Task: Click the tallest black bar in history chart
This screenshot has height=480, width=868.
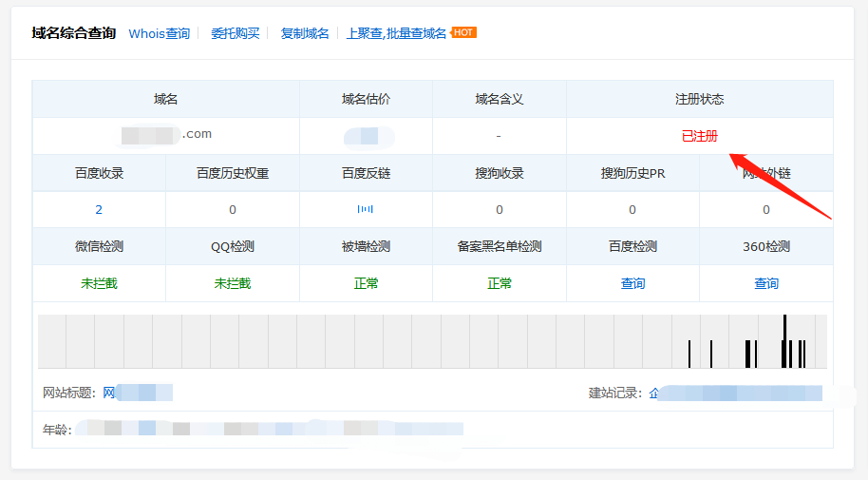Action: coord(784,341)
